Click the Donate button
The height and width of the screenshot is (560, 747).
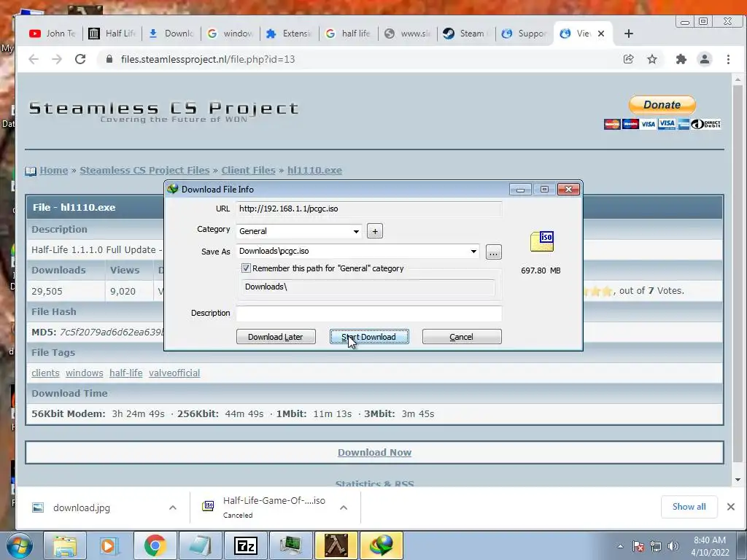(662, 105)
